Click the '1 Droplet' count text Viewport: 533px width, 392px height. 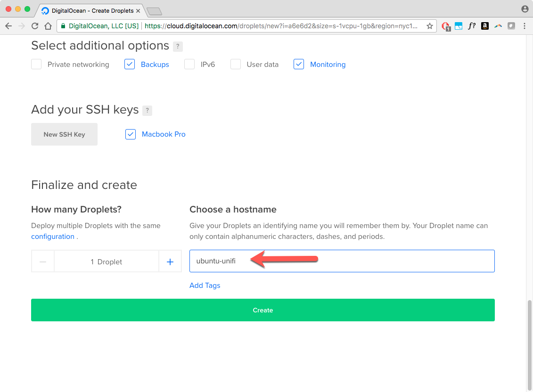click(x=106, y=262)
